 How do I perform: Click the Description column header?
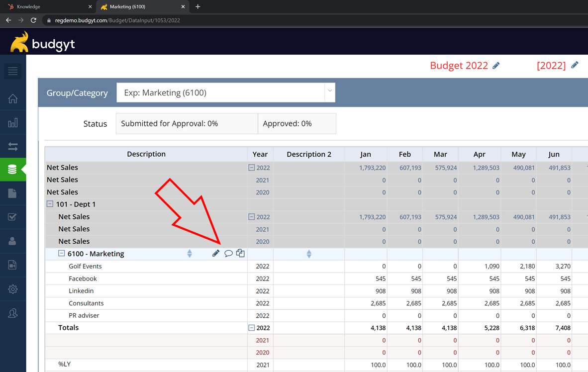146,154
